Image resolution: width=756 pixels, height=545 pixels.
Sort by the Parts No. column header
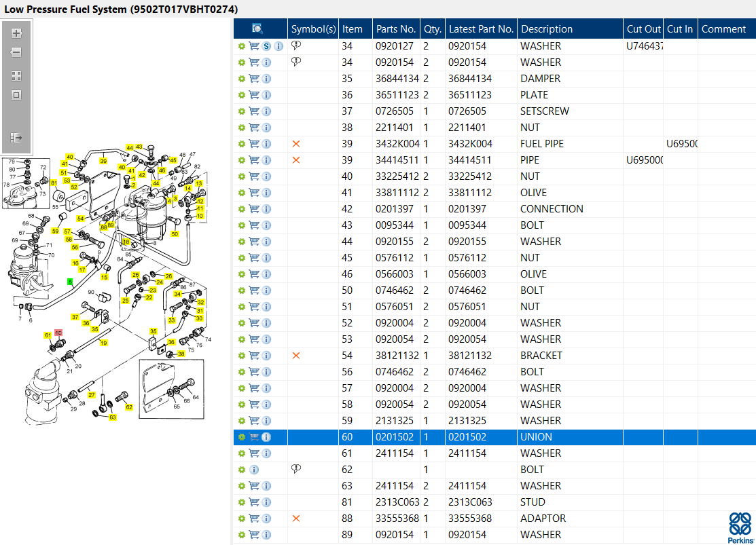(x=396, y=29)
